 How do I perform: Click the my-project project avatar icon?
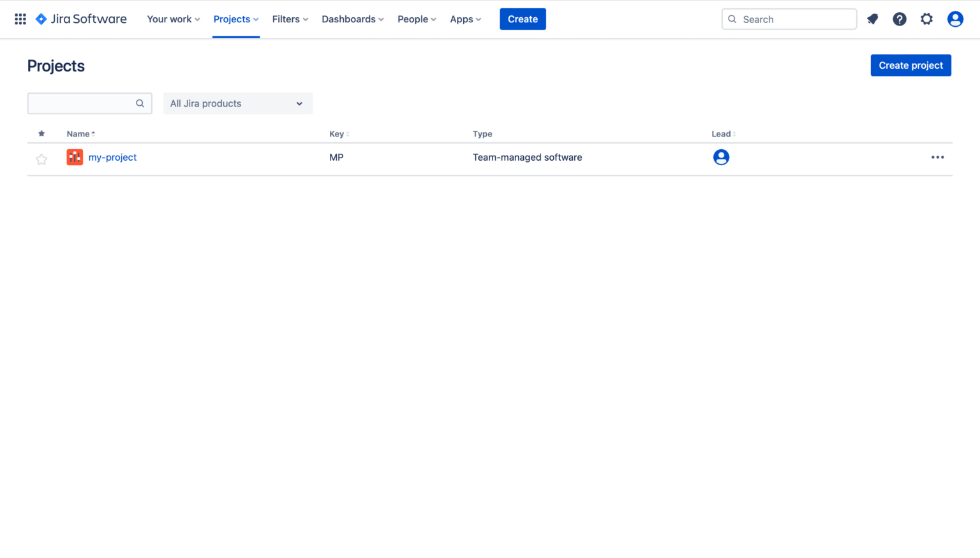click(x=75, y=157)
